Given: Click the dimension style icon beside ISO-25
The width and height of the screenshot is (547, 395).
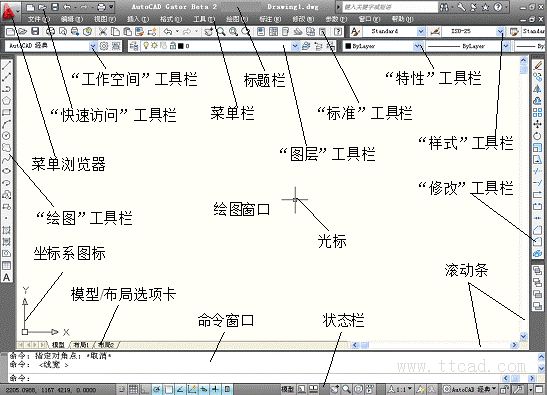Looking at the screenshot, I should (x=435, y=31).
